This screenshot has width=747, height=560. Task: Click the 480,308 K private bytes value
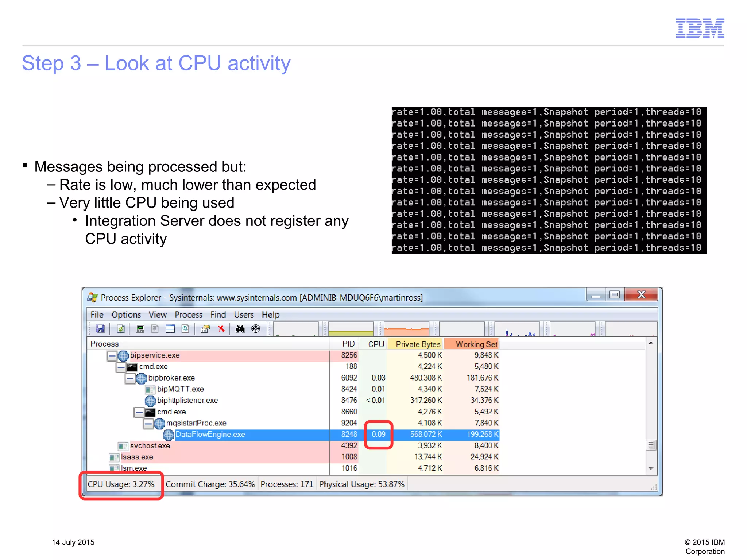coord(426,378)
